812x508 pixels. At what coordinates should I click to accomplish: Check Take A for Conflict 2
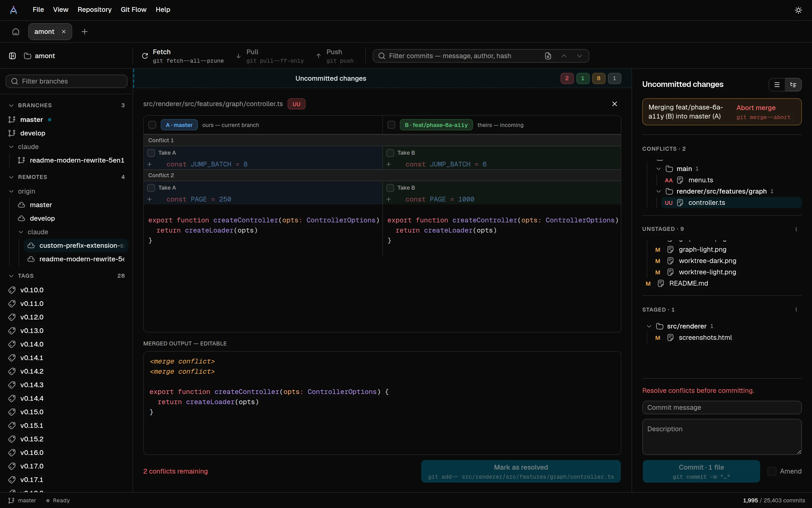click(x=151, y=188)
